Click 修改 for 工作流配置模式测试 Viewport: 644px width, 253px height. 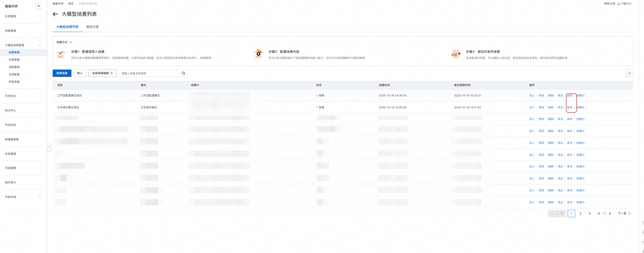coord(541,95)
